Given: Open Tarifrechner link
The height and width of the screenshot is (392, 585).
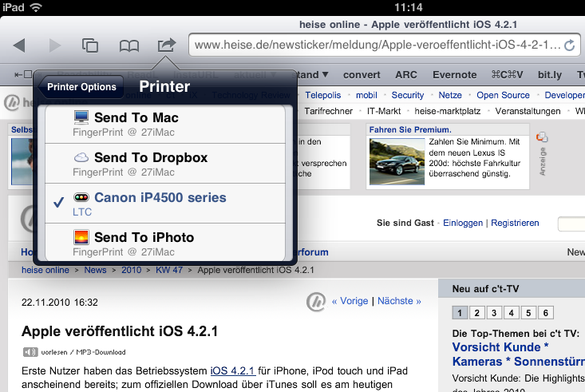Looking at the screenshot, I should 328,111.
